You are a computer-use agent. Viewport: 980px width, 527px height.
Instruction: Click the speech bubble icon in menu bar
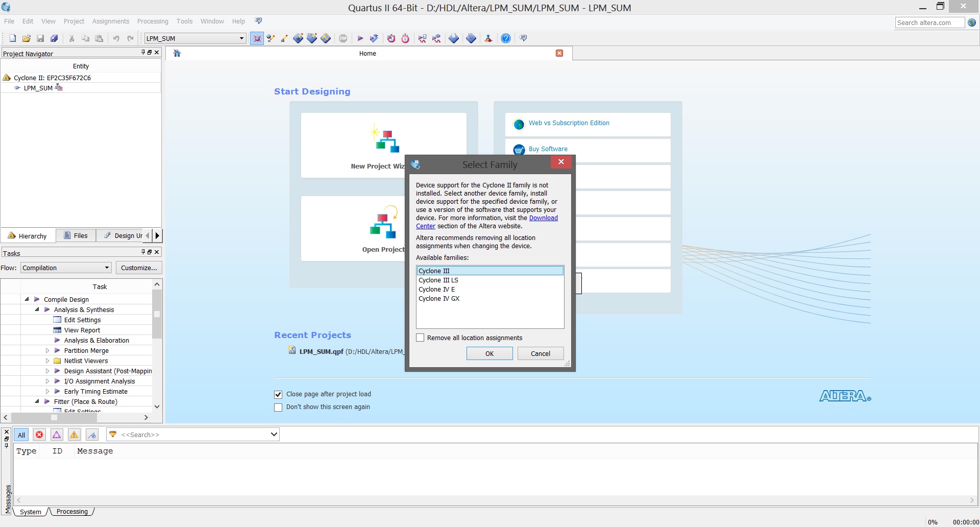coord(258,21)
